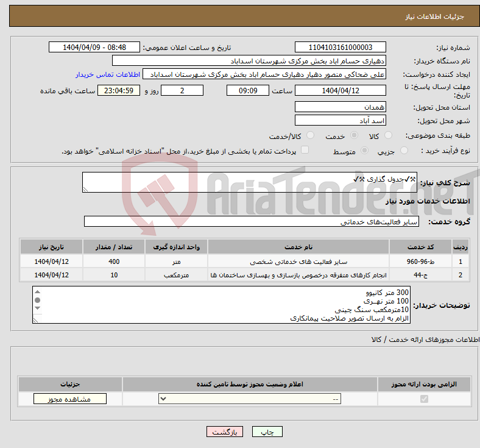Screen dimensions: 480x448
Task: Click the 100 متر نهری line
Action: 386,301
